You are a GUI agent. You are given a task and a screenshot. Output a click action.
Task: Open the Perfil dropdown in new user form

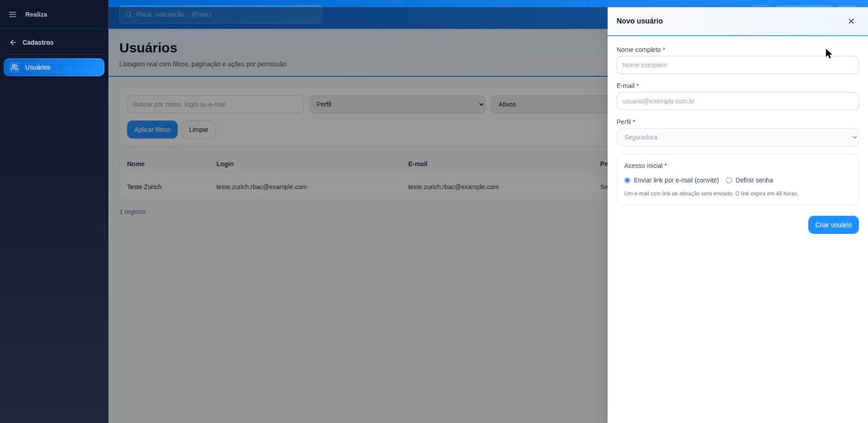click(737, 137)
